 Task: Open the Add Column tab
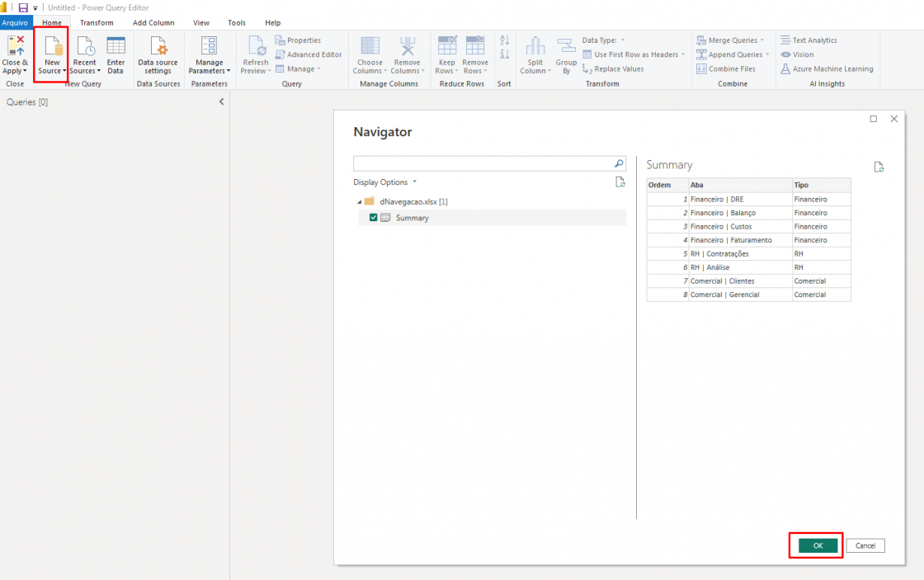153,22
